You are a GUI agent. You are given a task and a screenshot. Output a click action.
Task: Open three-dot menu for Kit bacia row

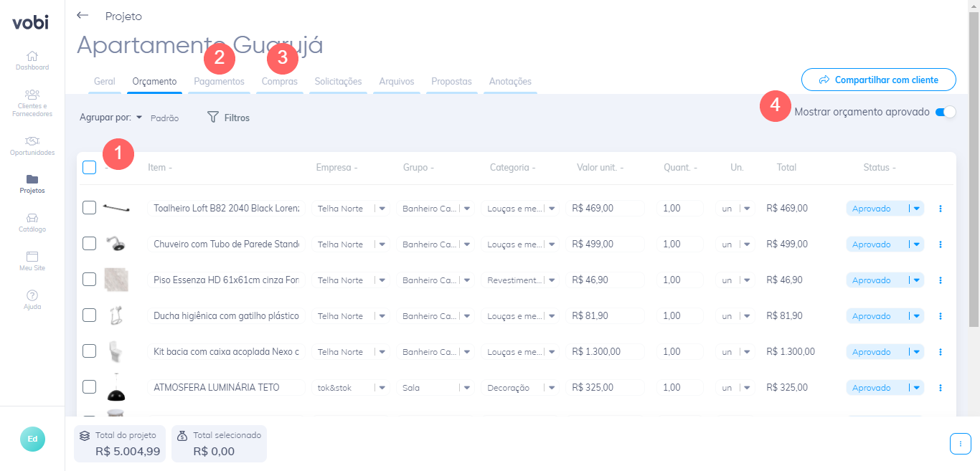[x=940, y=352]
